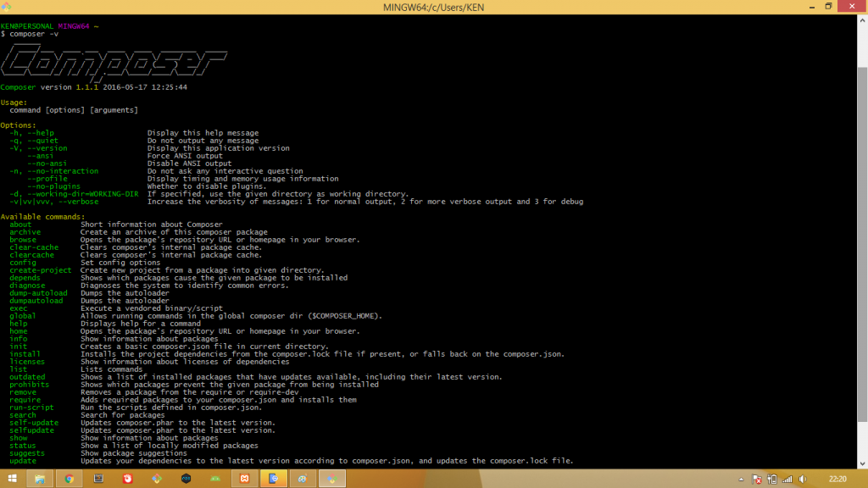
Task: Click the "run-script" command name
Action: [x=31, y=408]
